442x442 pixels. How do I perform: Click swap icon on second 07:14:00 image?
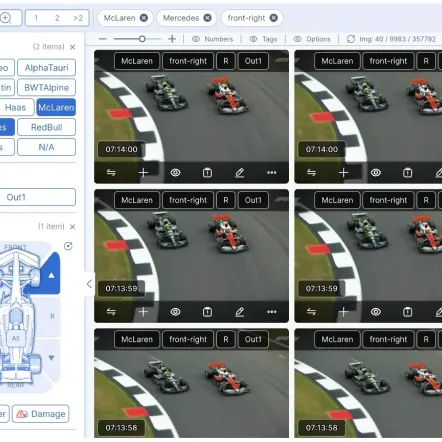[311, 172]
